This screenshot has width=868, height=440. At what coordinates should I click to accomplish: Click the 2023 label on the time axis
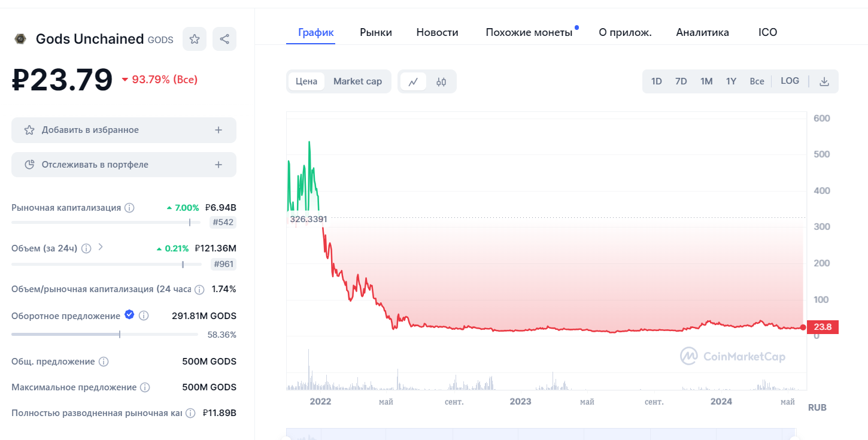coord(520,402)
